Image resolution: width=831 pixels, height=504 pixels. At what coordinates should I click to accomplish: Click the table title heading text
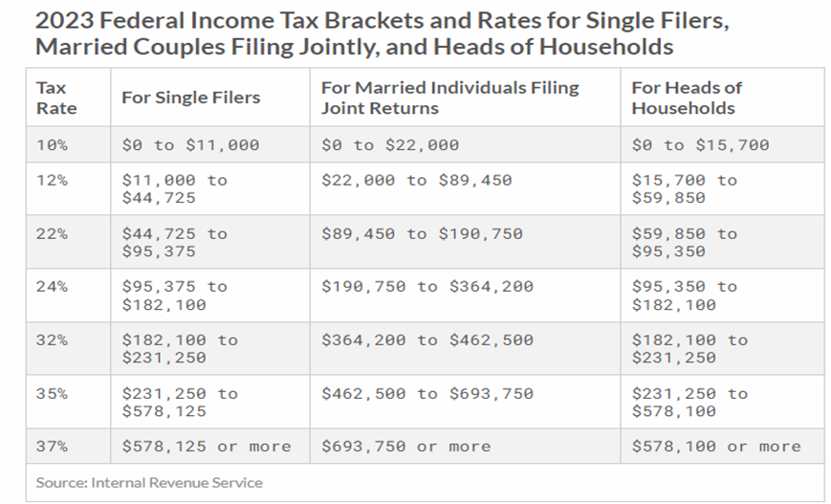point(383,33)
